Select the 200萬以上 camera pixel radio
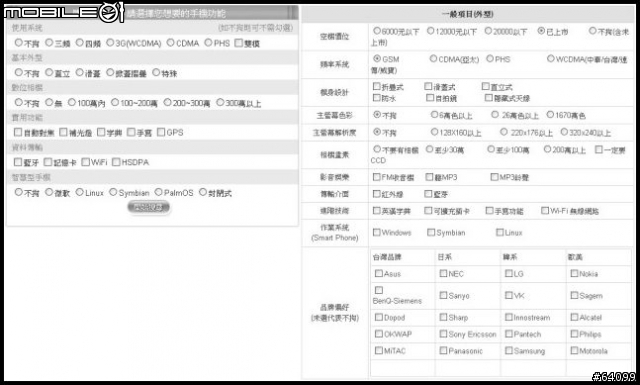Viewport: 640px width, 385px height. coord(547,149)
